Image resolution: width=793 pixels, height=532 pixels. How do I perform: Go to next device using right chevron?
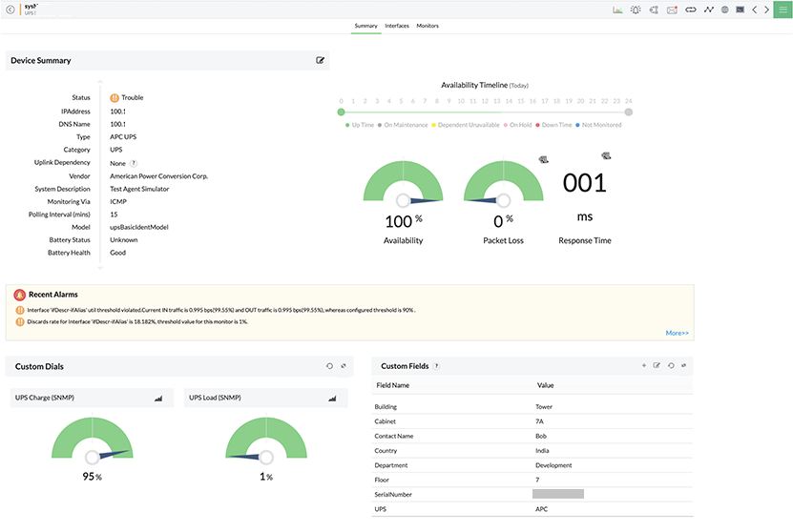click(x=767, y=10)
